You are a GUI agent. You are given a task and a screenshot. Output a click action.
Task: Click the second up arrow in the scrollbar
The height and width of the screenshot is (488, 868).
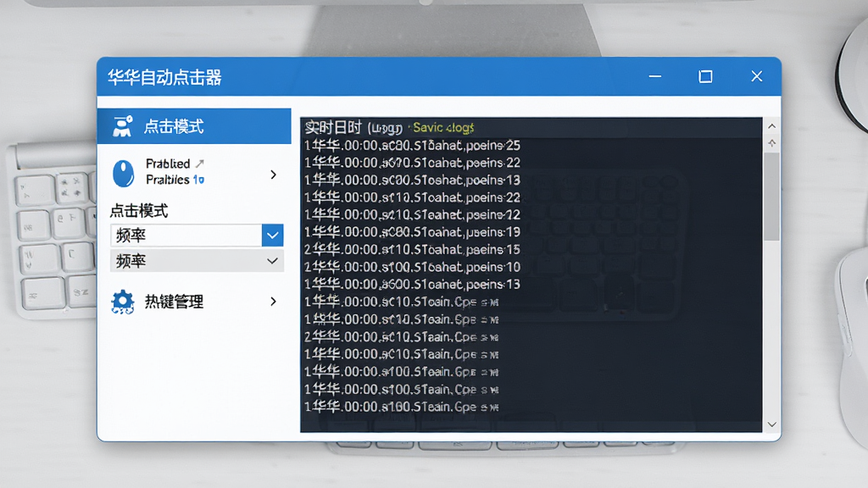point(771,143)
